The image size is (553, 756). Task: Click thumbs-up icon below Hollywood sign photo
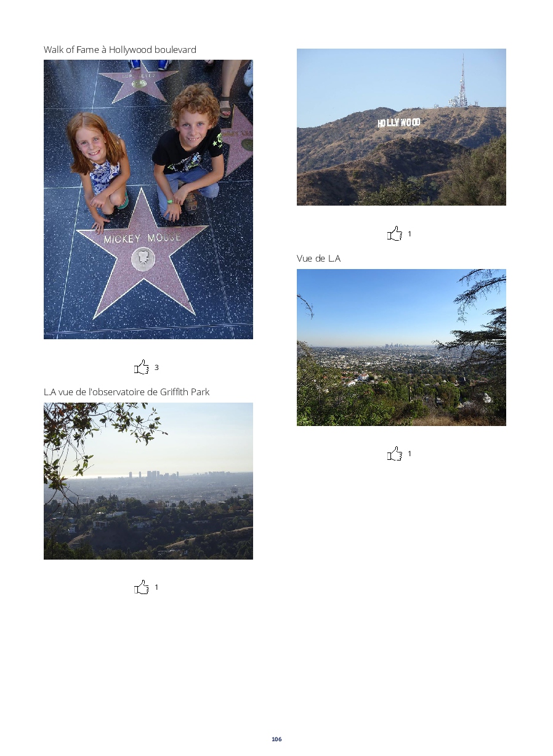[x=395, y=234]
